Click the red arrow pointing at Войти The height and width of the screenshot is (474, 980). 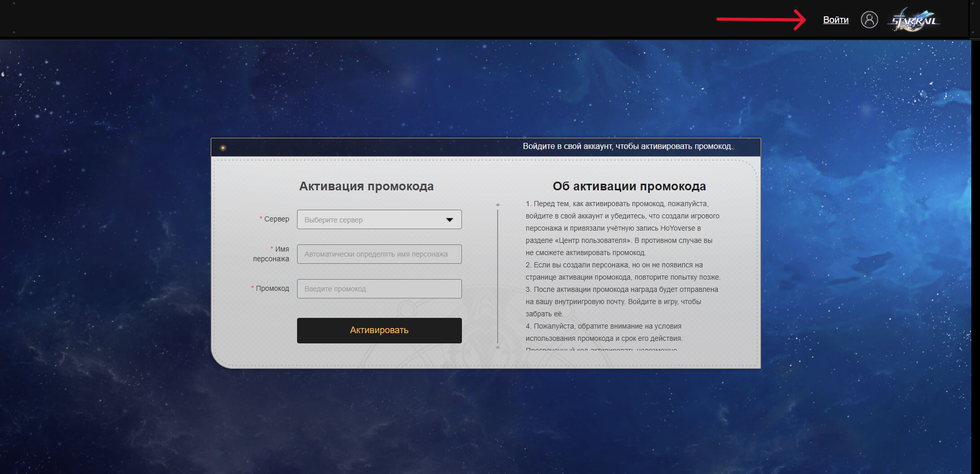click(x=761, y=20)
